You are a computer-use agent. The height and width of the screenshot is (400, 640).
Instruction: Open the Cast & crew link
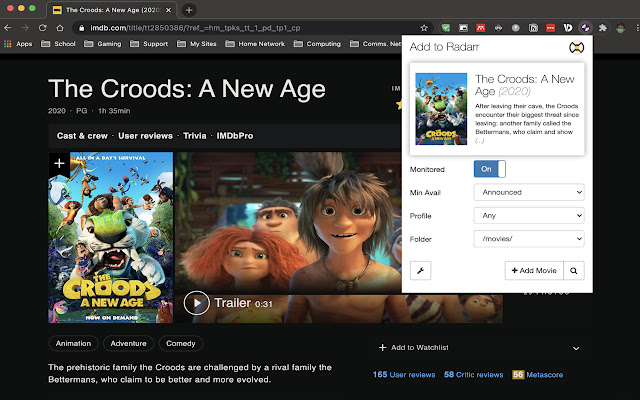pos(82,136)
